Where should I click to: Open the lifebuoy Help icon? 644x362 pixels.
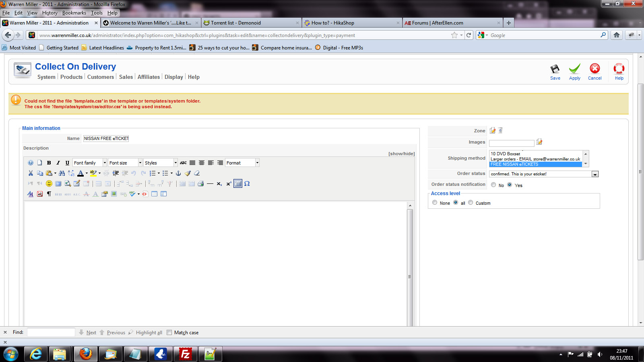coord(619,68)
